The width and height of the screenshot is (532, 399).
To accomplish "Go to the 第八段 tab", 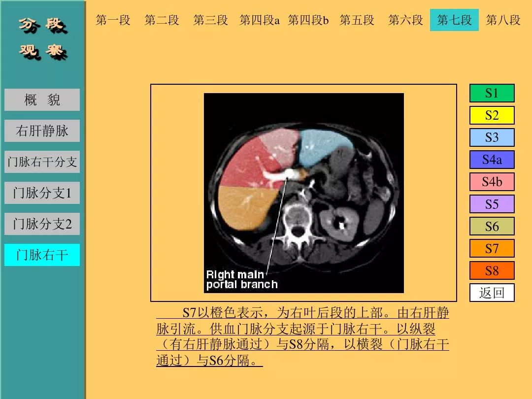I will click(503, 20).
